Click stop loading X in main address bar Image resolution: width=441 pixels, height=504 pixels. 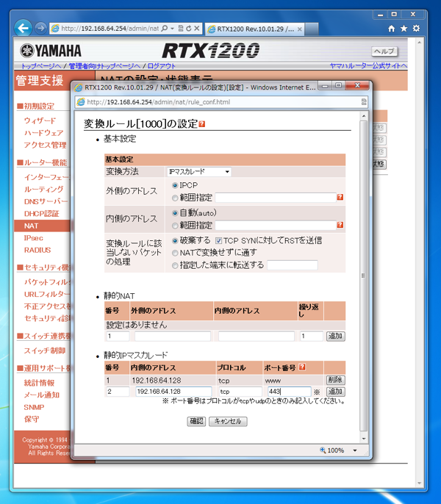pyautogui.click(x=196, y=28)
